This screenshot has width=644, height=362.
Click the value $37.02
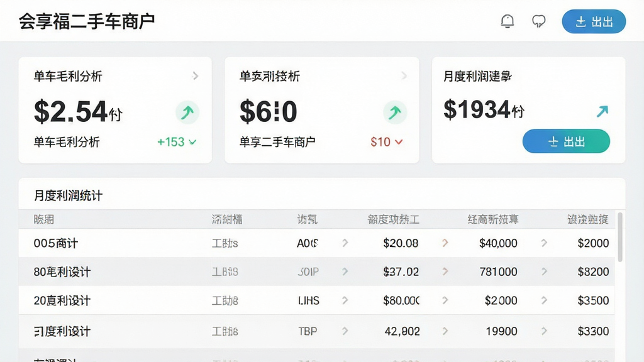(401, 271)
